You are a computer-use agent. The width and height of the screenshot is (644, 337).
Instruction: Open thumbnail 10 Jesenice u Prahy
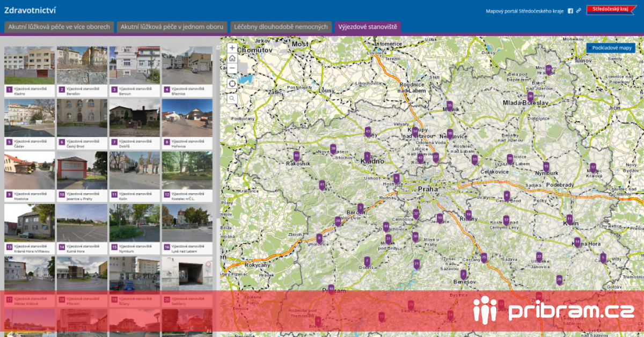click(82, 177)
